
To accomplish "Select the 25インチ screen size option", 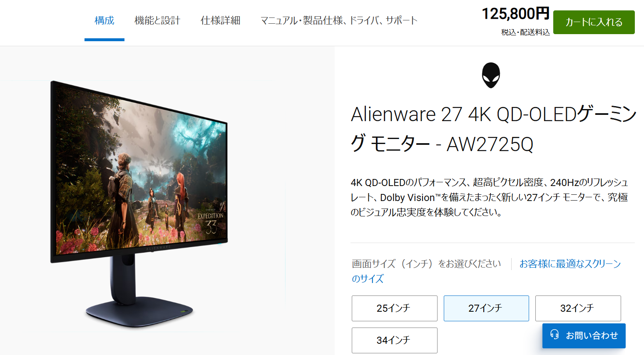I will 394,308.
